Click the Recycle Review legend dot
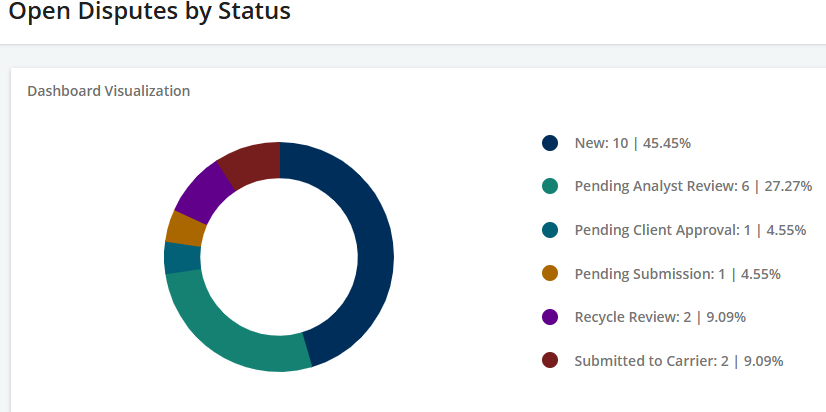The width and height of the screenshot is (826, 412). [x=549, y=317]
